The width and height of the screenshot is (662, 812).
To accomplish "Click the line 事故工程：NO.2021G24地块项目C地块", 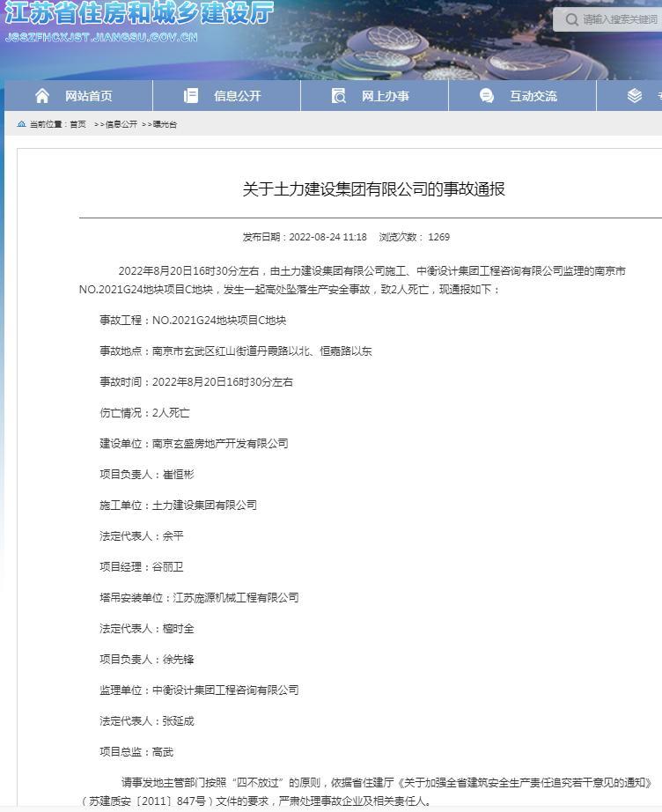I will [x=193, y=321].
